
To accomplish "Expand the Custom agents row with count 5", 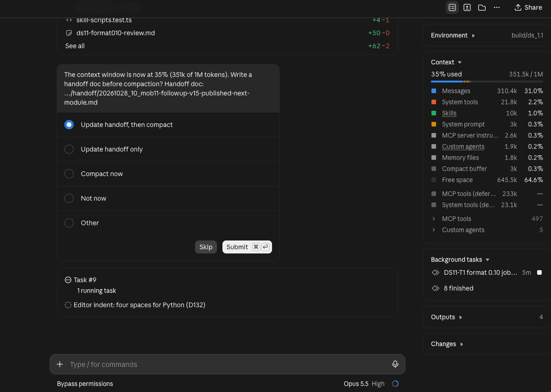I will point(487,230).
